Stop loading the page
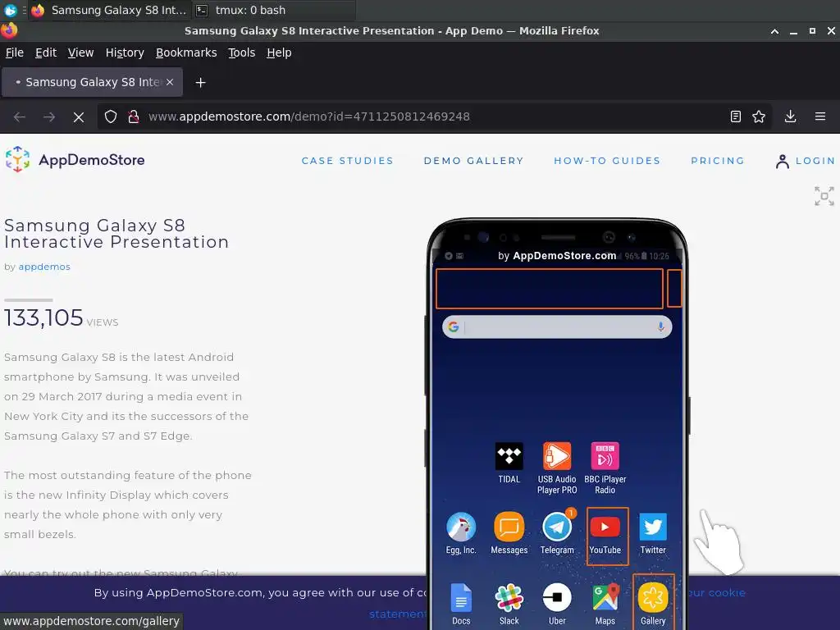This screenshot has width=840, height=630. coord(79,116)
